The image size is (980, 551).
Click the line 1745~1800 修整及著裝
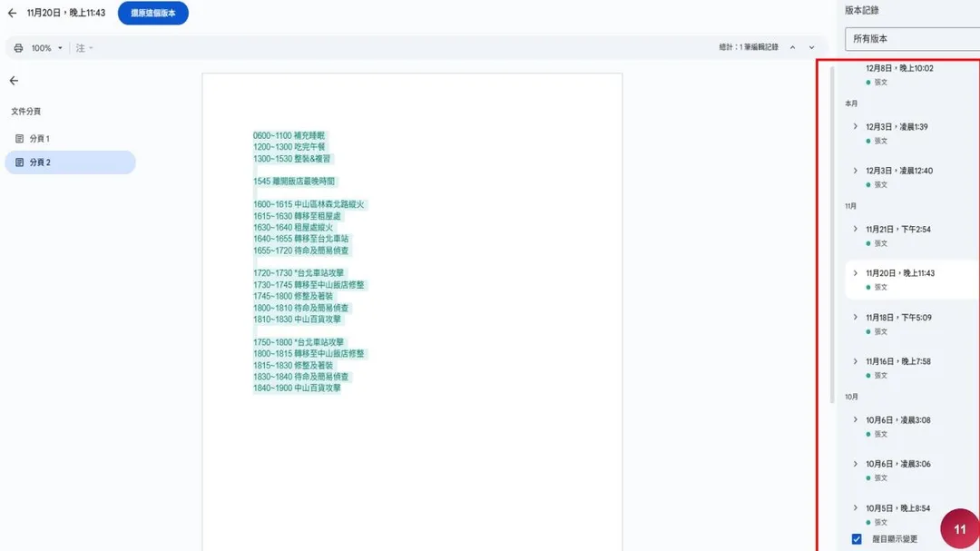293,297
